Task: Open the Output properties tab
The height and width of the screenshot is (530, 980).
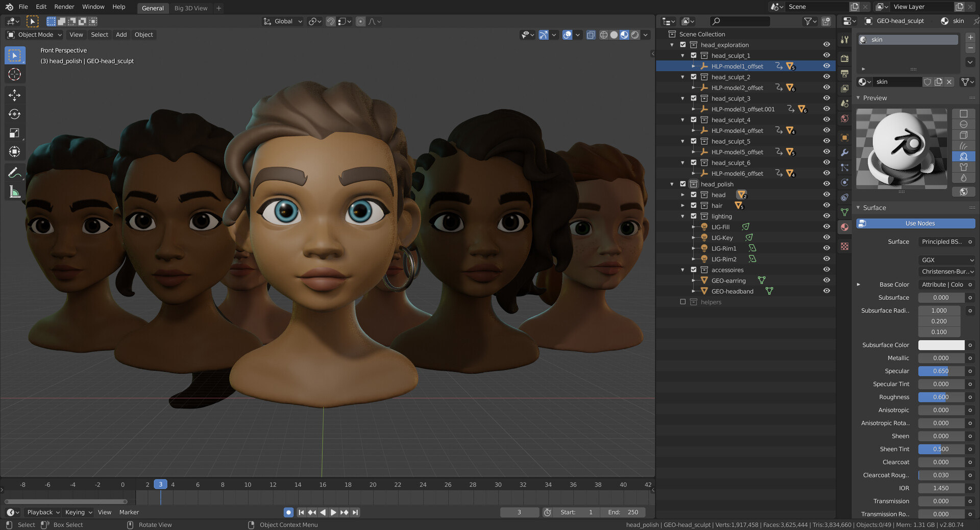Action: tap(845, 73)
